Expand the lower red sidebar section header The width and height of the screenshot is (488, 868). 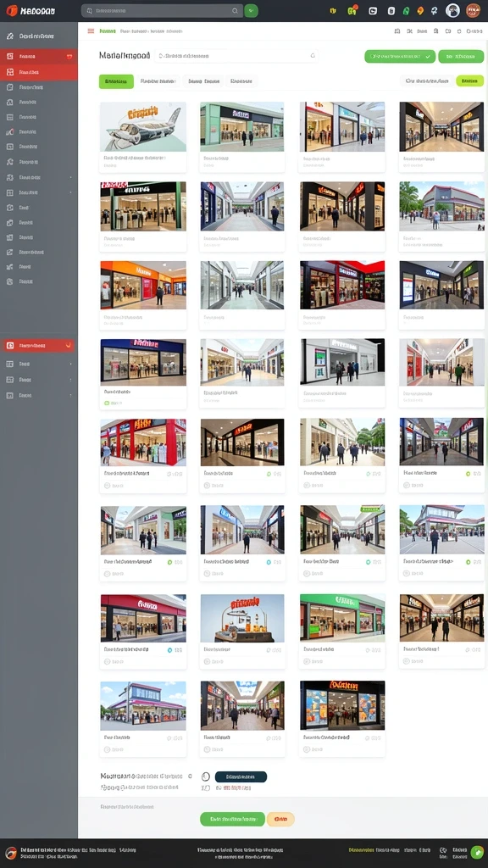click(x=39, y=346)
